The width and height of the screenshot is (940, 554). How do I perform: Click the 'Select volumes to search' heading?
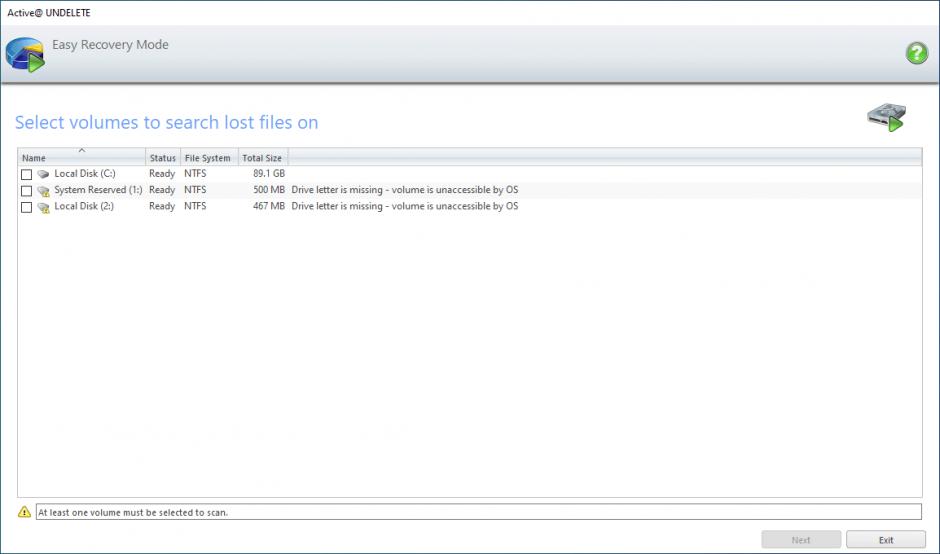coord(167,122)
